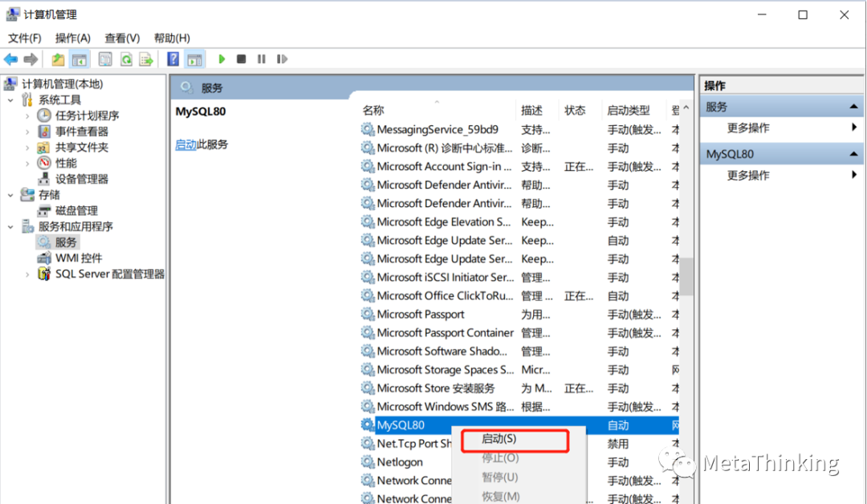Select the Microsoft Store 安装服务 row
This screenshot has height=504, width=867.
[519, 388]
